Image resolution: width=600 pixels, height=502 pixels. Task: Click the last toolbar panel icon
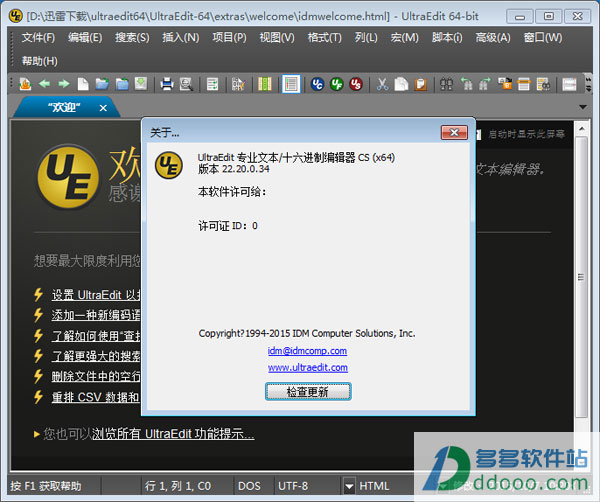tap(569, 84)
